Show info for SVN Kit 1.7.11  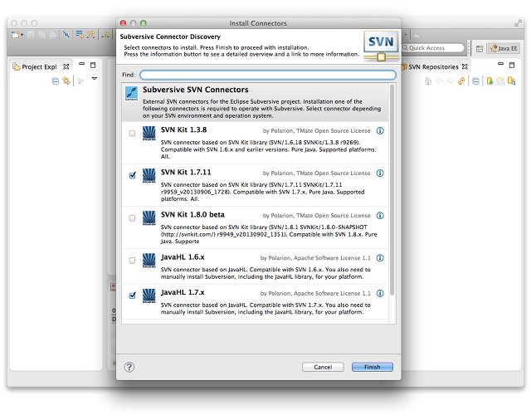click(380, 173)
